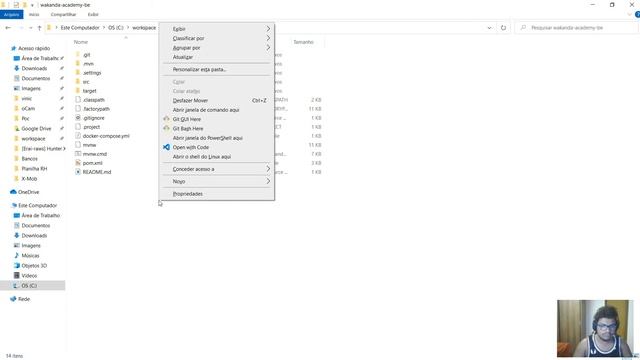Choose Abrir janela do PowerShell aqui
The height and width of the screenshot is (360, 640).
click(x=216, y=138)
